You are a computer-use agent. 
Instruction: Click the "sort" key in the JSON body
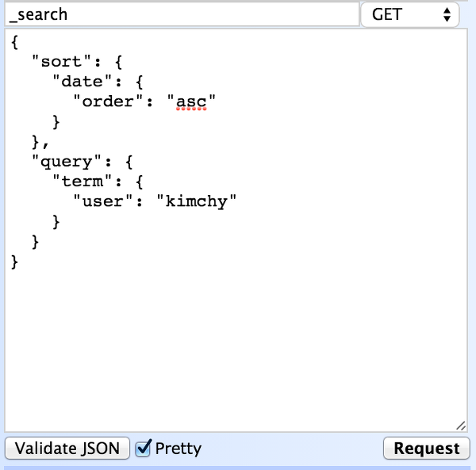[x=61, y=62]
